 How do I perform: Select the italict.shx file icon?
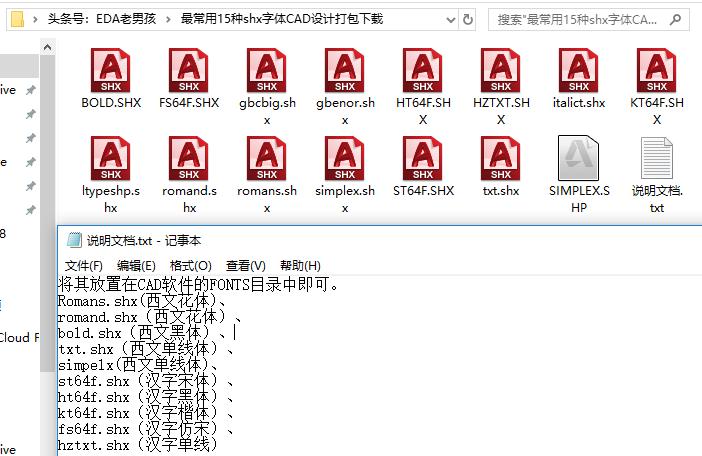click(x=578, y=70)
